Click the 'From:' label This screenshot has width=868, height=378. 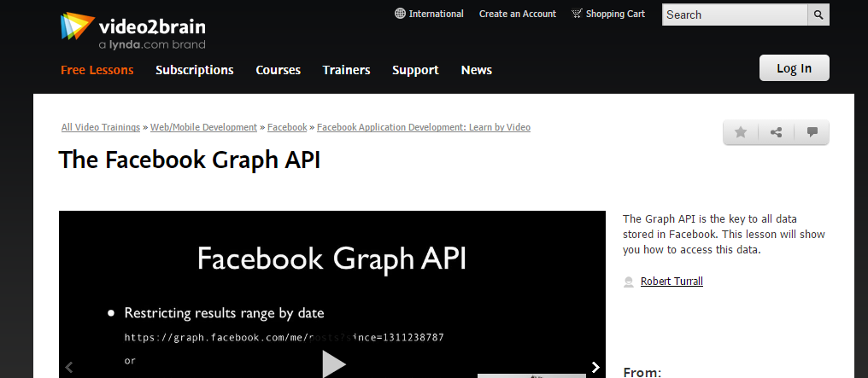click(642, 372)
